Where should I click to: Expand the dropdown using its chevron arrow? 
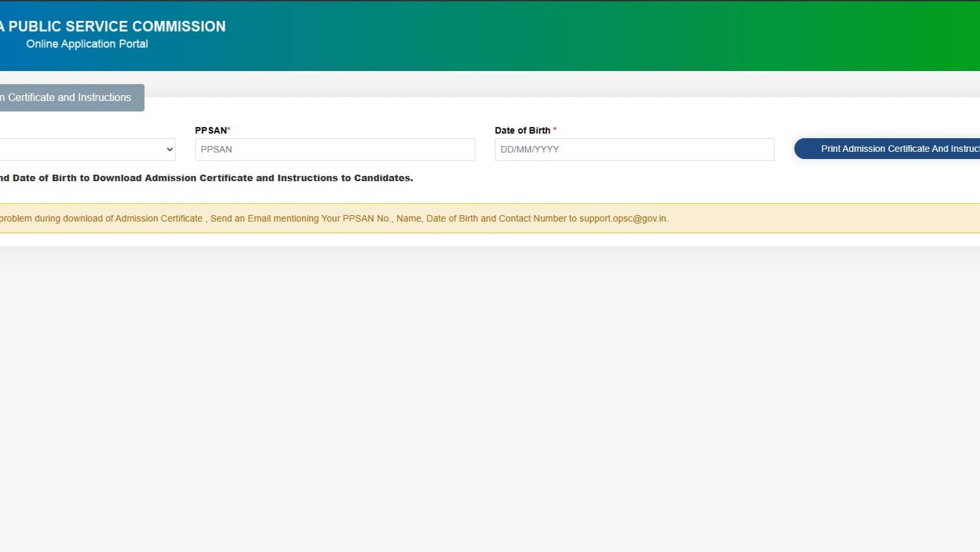click(167, 149)
